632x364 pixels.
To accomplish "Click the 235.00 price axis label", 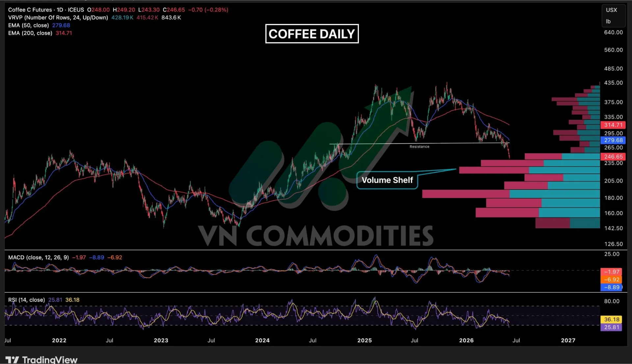I will click(613, 163).
